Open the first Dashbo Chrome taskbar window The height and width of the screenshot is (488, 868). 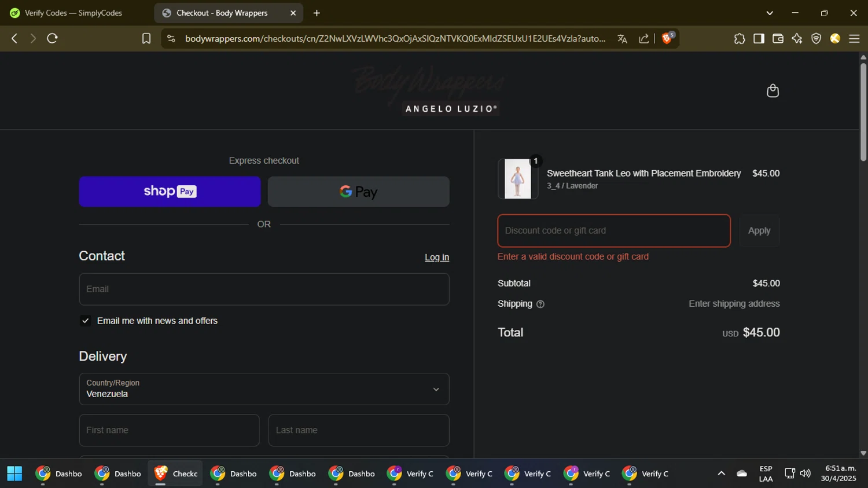59,474
